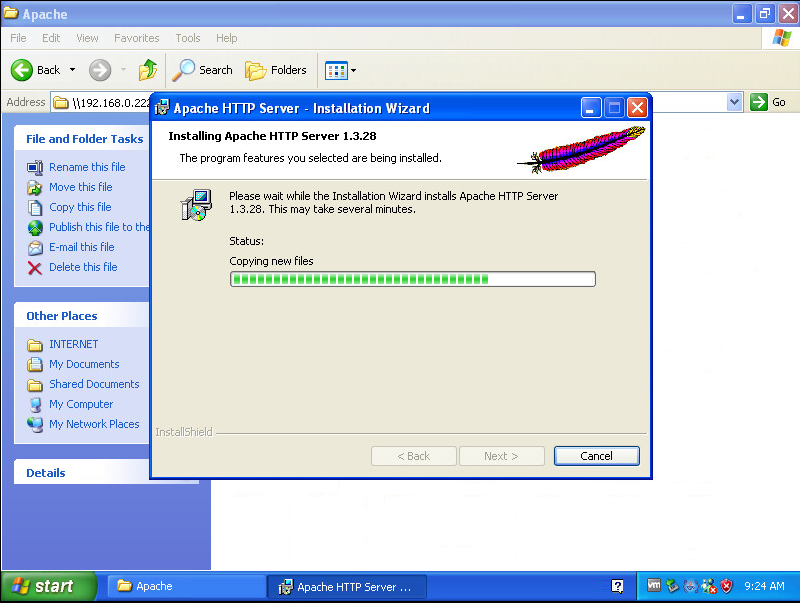
Task: Open the Address bar dropdown
Action: (734, 102)
